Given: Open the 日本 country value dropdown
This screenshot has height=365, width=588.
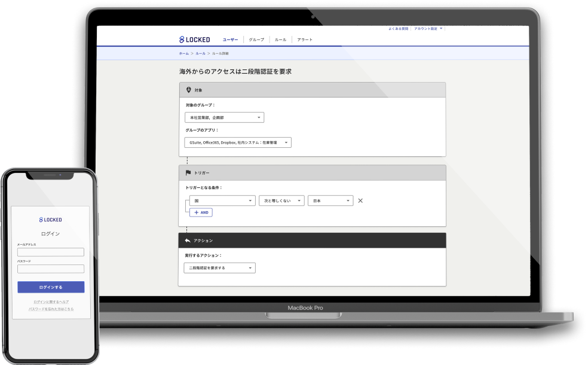Looking at the screenshot, I should tap(330, 201).
